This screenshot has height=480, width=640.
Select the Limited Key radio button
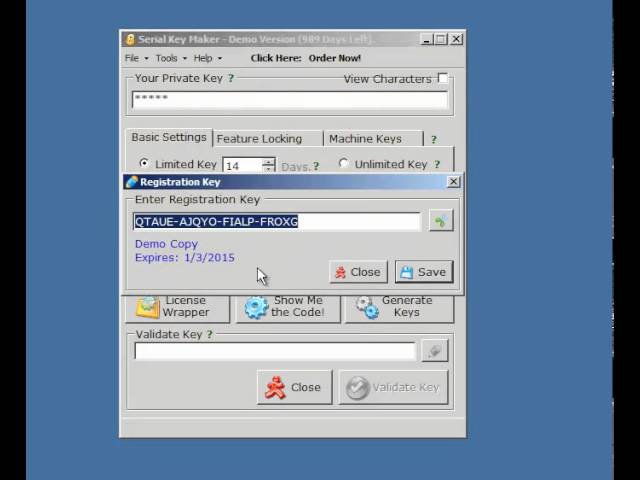144,163
